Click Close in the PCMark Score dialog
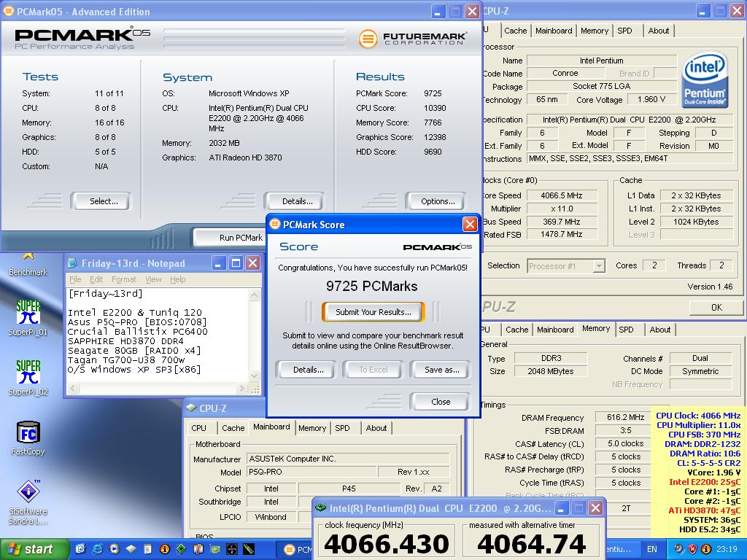Viewport: 747px width, 560px height. [440, 402]
